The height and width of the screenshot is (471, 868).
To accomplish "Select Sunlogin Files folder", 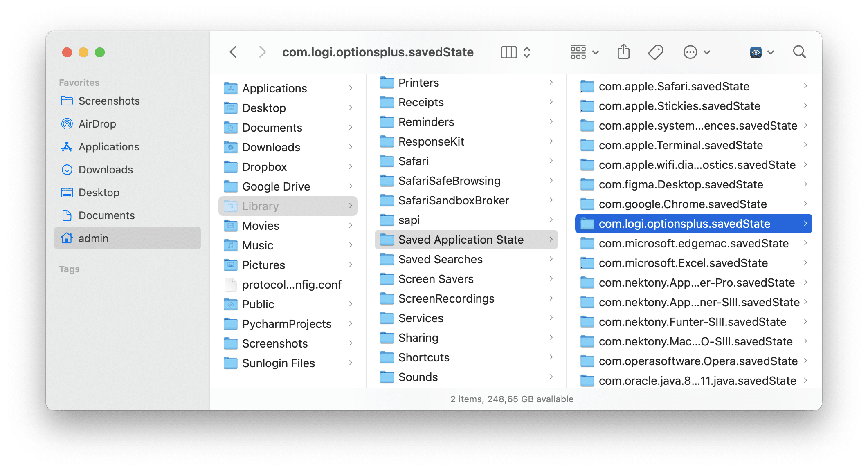I will tap(288, 363).
